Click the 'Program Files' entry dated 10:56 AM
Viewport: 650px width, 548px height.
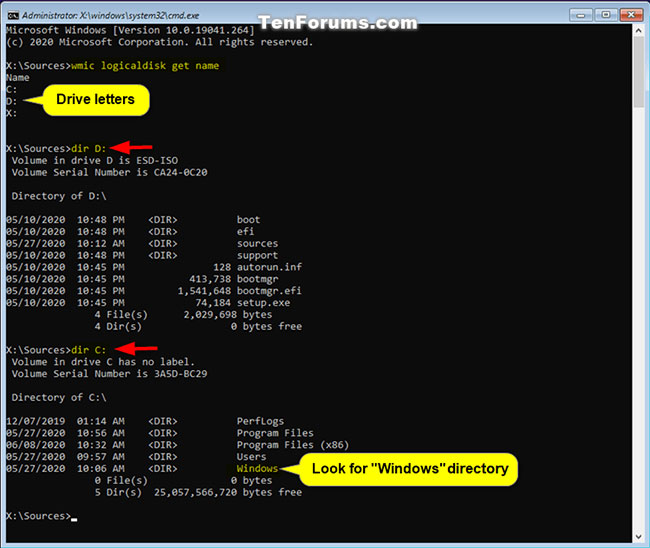[275, 433]
